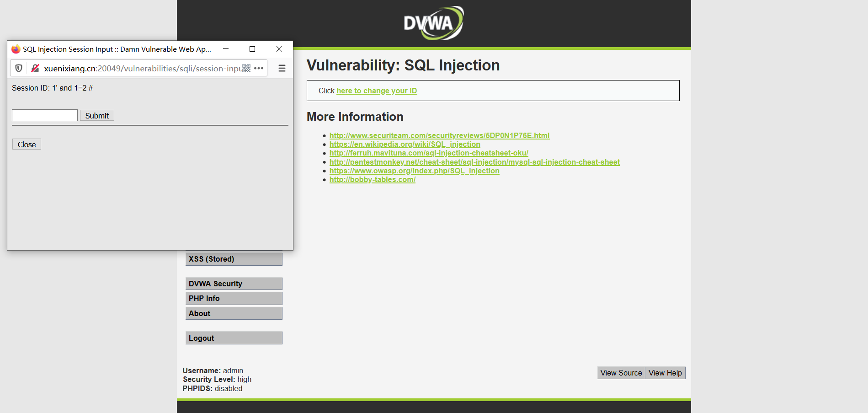Open the Firefox hamburger menu
Image resolution: width=868 pixels, height=413 pixels.
[282, 68]
